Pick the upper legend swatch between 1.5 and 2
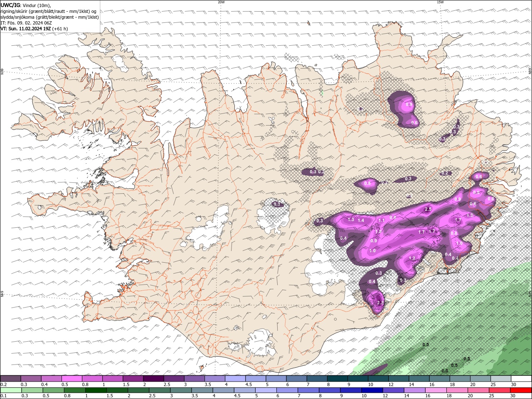The image size is (532, 399). [133, 379]
